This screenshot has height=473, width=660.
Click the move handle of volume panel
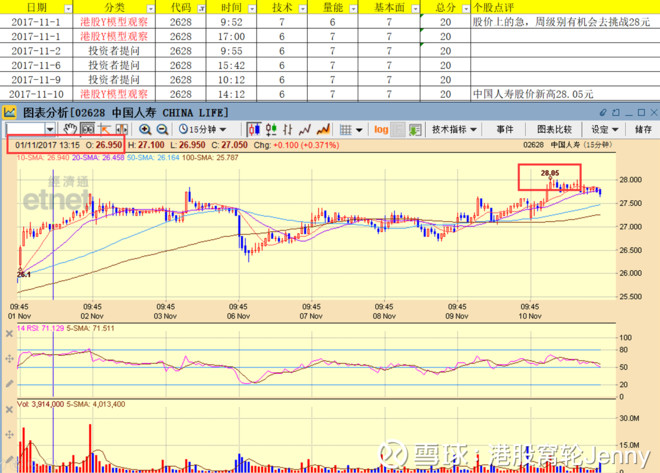[9, 434]
